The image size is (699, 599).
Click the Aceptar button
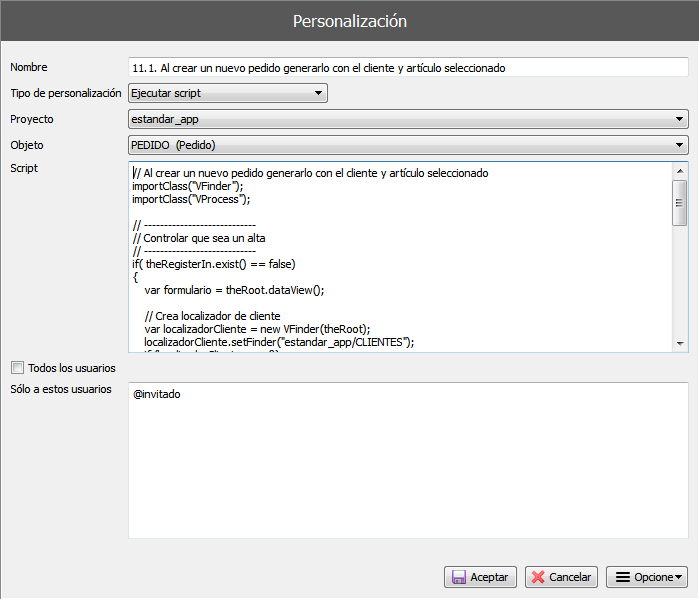480,577
